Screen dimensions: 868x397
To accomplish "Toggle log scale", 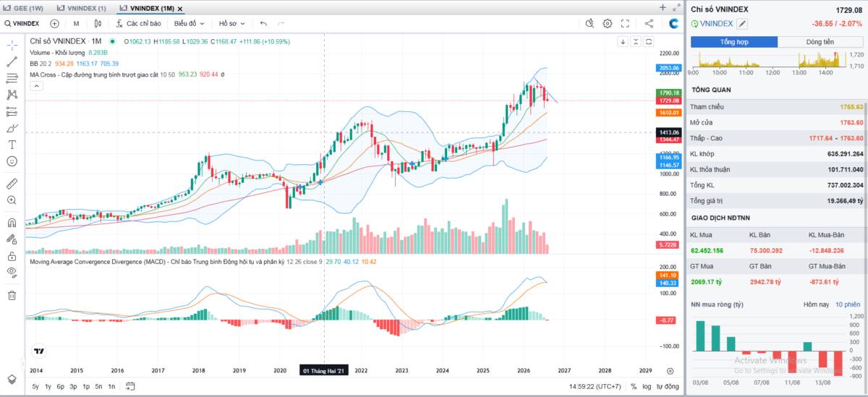I will (x=647, y=387).
